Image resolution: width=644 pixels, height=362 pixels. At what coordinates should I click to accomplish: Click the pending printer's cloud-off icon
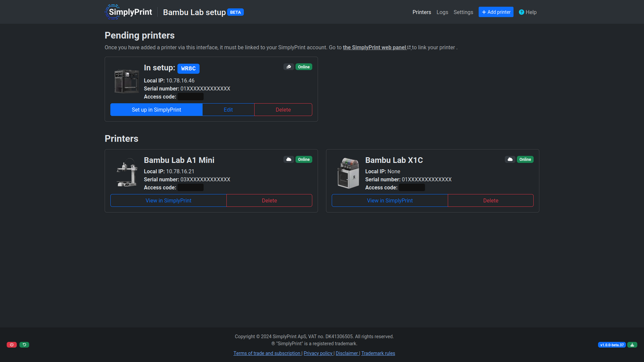289,67
